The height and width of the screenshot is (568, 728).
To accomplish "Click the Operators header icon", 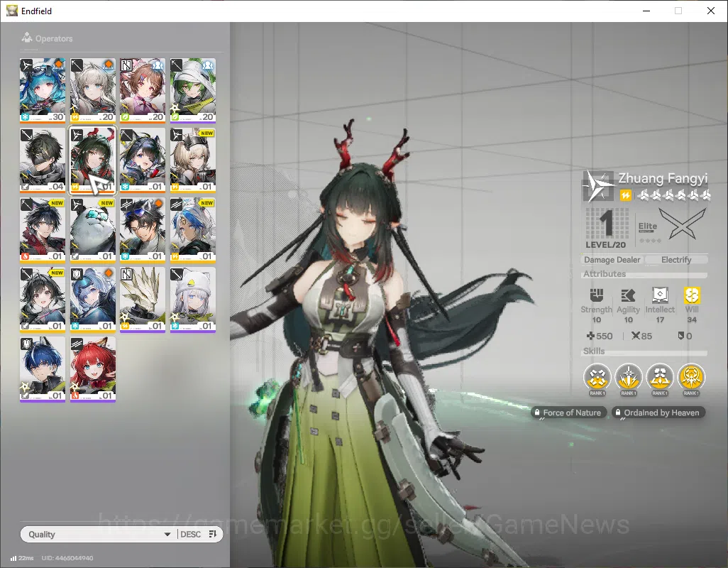I will [x=27, y=38].
